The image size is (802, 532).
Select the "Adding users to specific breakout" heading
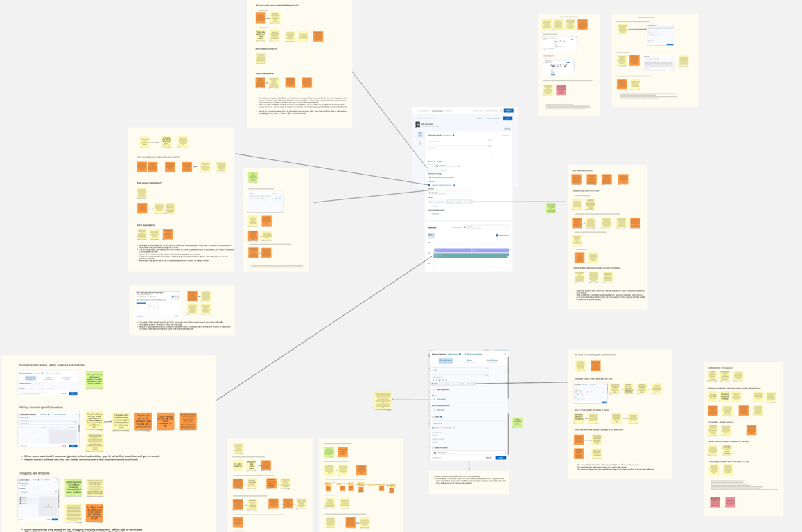click(41, 407)
